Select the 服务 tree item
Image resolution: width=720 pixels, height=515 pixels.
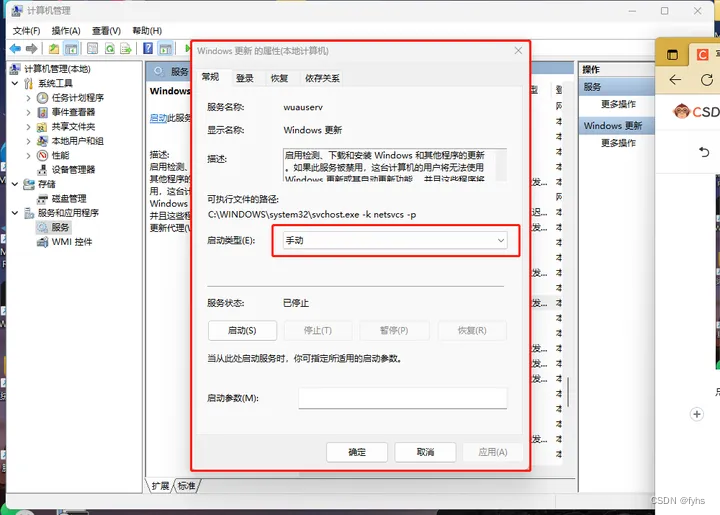[x=60, y=227]
